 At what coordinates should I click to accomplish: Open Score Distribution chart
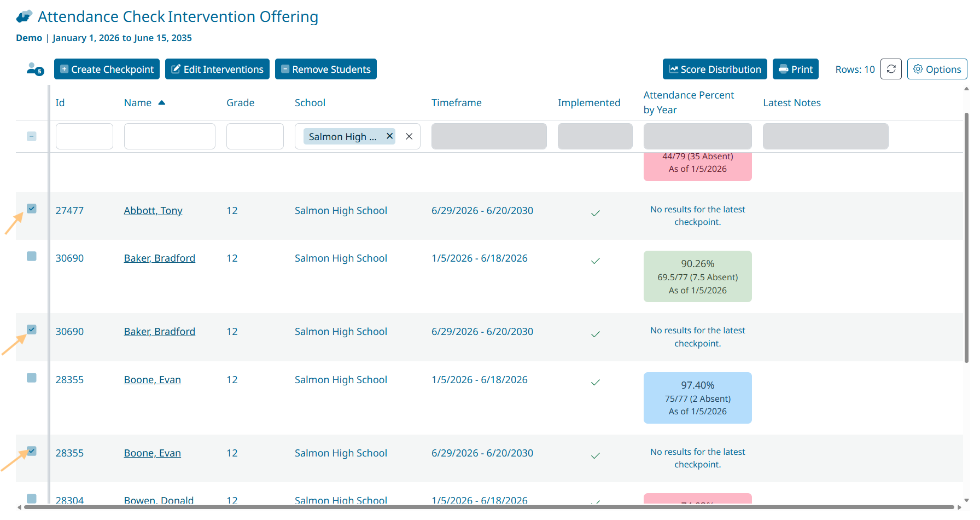point(714,70)
